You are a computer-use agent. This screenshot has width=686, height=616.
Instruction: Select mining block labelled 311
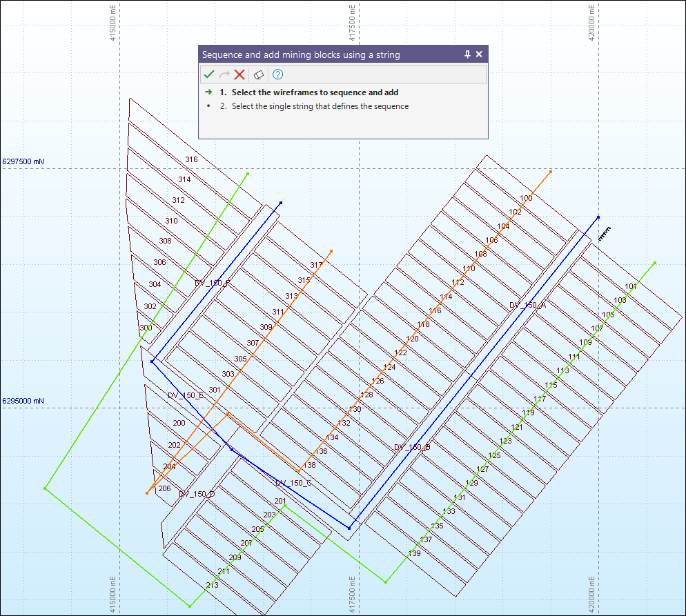tap(278, 312)
